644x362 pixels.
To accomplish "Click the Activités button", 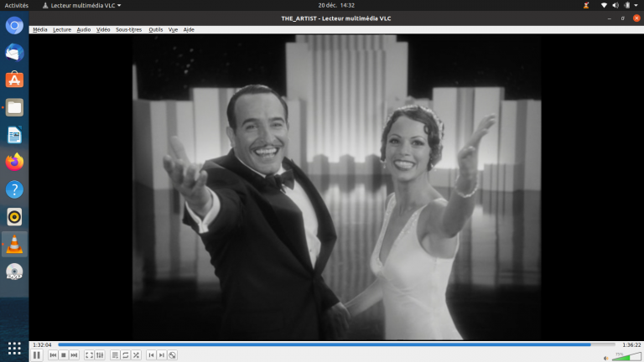I will pyautogui.click(x=16, y=5).
